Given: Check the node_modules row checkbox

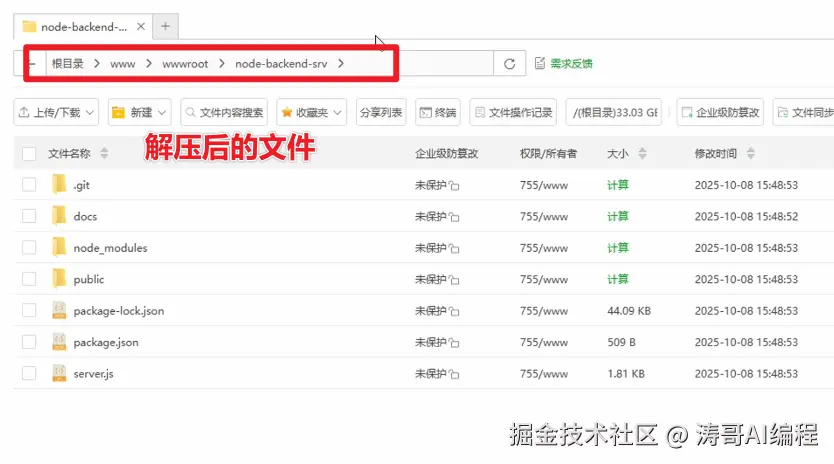Looking at the screenshot, I should point(29,247).
